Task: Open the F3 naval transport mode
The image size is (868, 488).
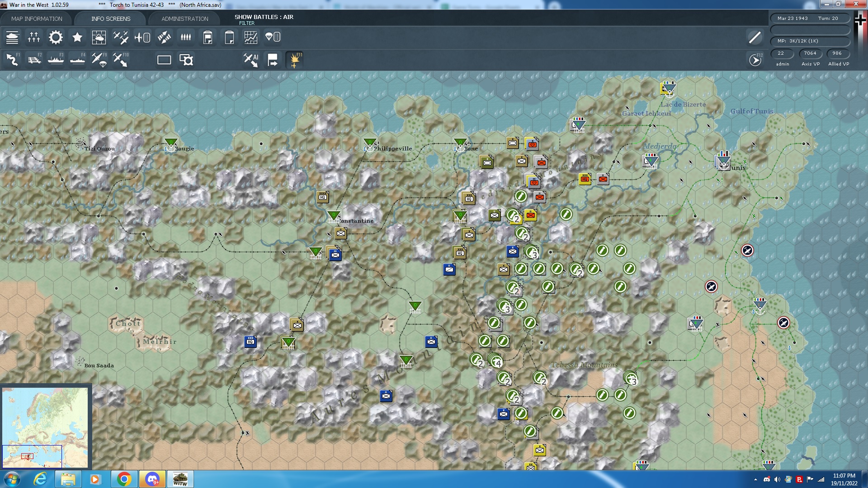Action: pyautogui.click(x=56, y=59)
